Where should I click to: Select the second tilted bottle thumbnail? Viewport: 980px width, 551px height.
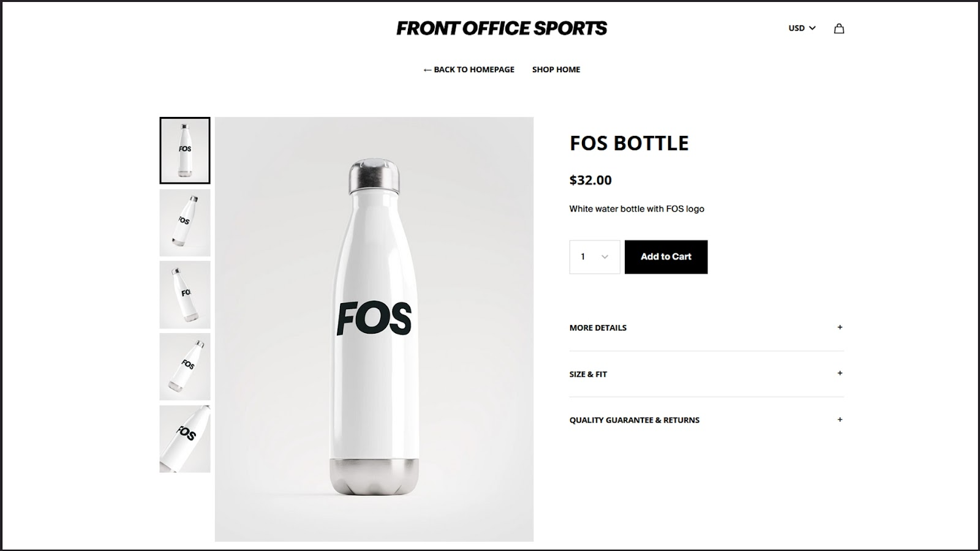185,223
